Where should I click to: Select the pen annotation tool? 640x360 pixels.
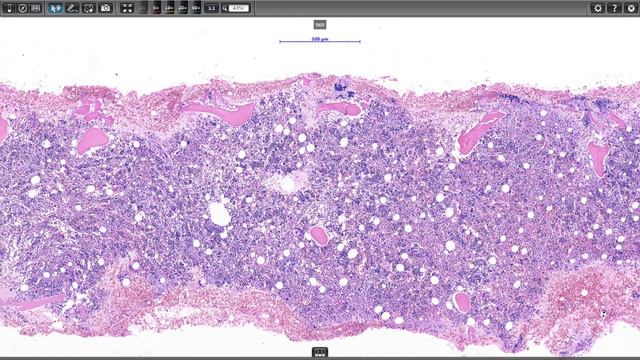(x=72, y=8)
